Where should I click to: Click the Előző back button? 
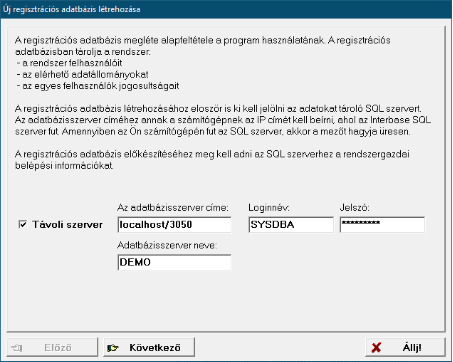(53, 348)
